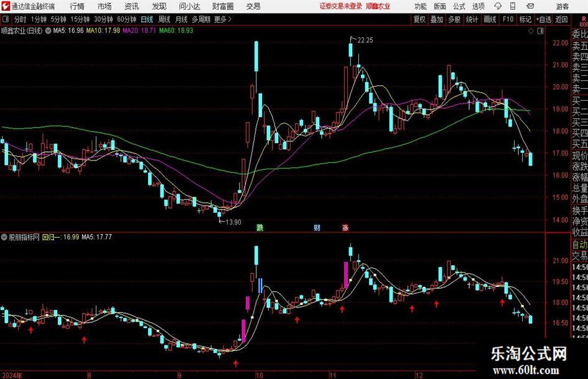588x379 pixels.
Task: Click the MA10: 17.98 indicator label
Action: (103, 30)
